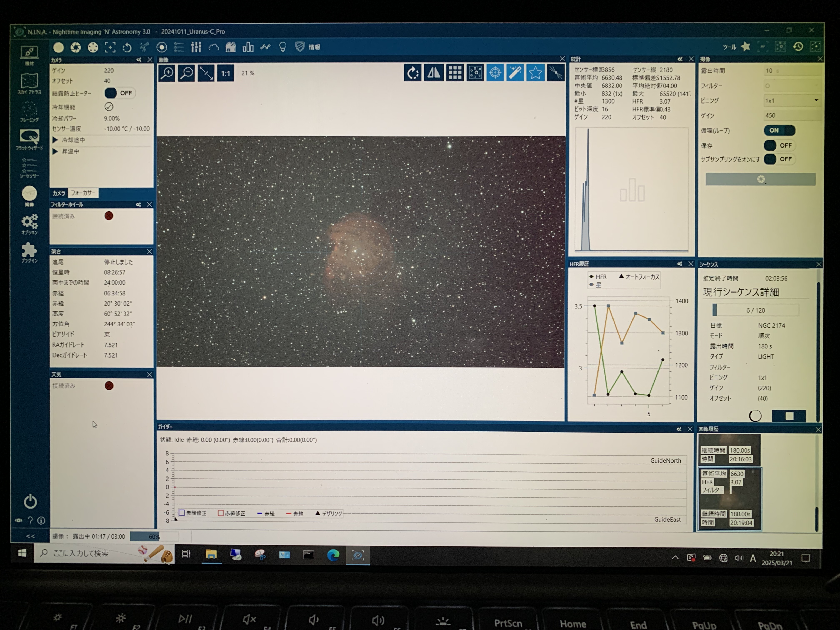Image resolution: width=840 pixels, height=630 pixels.
Task: Toggle the camera aperture panel icon
Action: click(x=76, y=47)
